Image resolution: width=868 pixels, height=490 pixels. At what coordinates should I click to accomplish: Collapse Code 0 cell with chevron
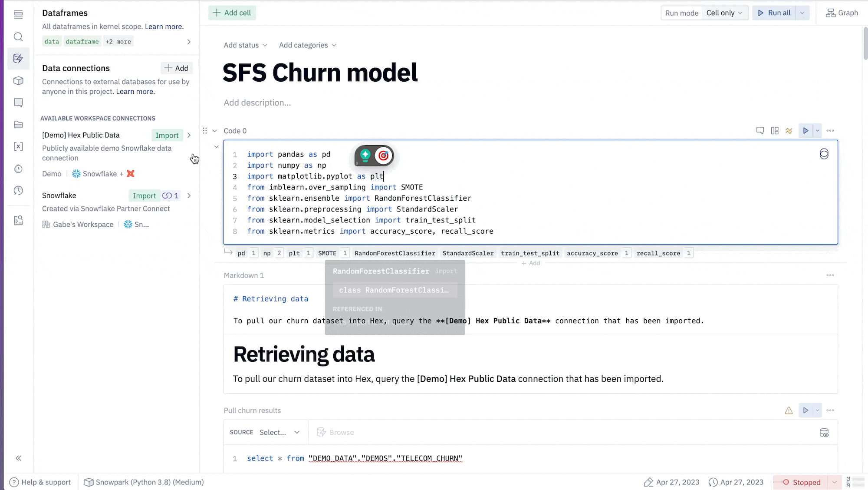point(214,131)
